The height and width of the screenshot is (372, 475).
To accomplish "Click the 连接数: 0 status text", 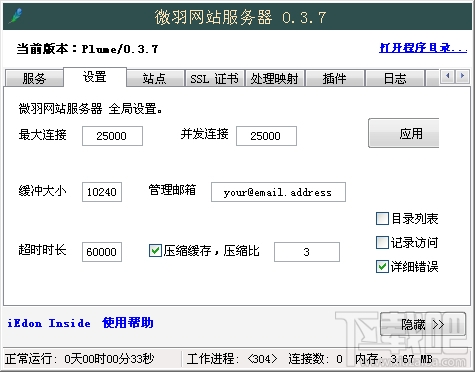I will [315, 359].
